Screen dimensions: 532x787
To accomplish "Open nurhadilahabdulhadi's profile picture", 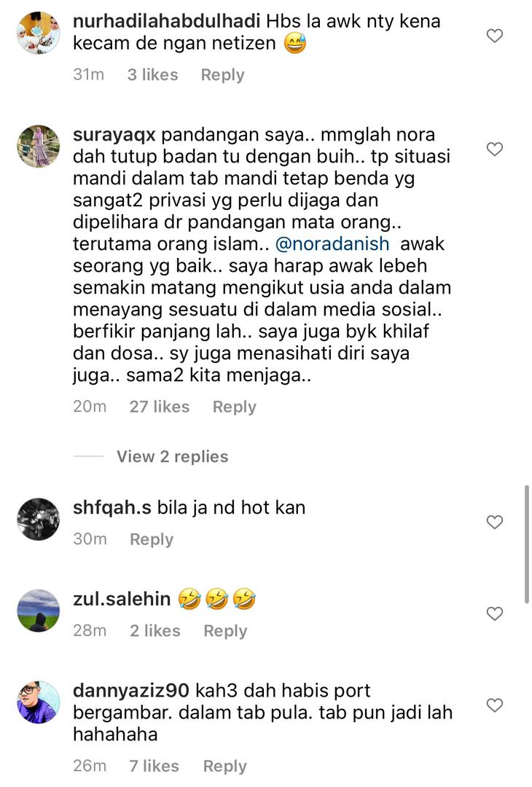I will [x=38, y=33].
